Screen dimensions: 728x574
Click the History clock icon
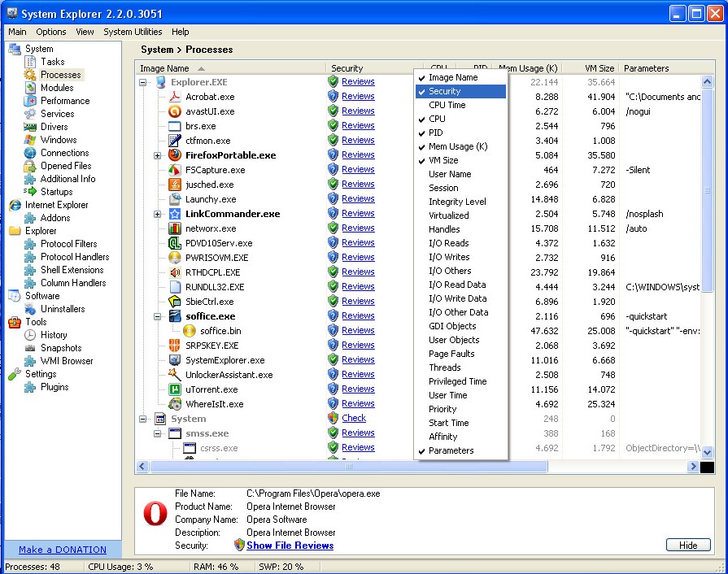click(30, 335)
